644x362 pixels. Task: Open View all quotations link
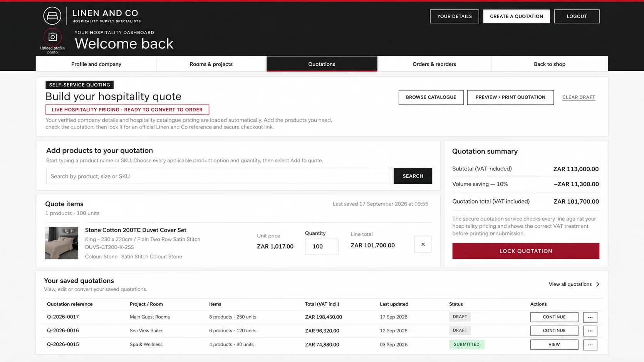point(570,284)
